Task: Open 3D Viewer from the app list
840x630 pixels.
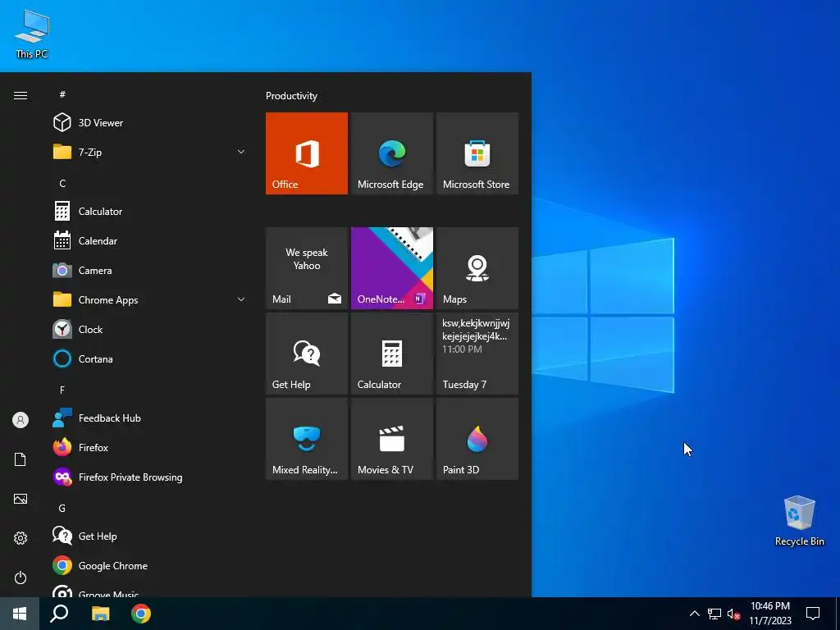Action: click(150, 123)
